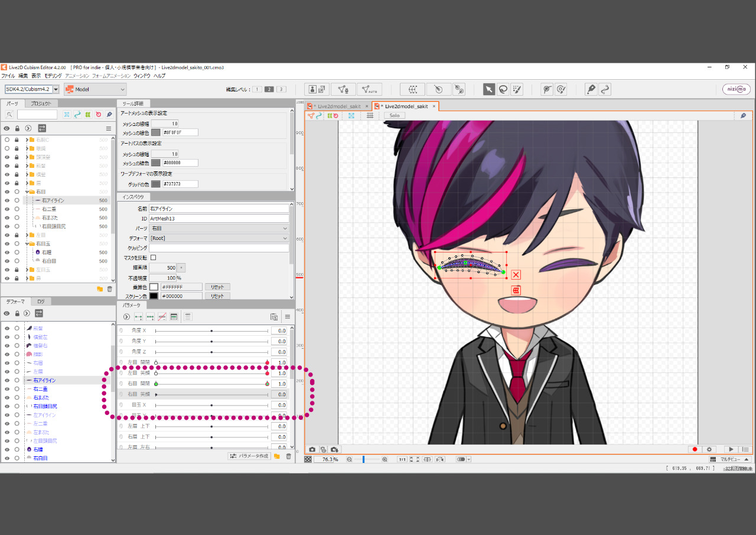Image resolution: width=756 pixels, height=535 pixels.
Task: Open the Model mode dropdown
Action: [95, 89]
